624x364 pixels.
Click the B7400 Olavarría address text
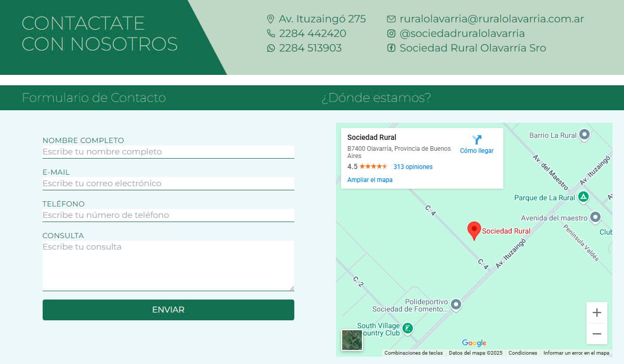(399, 152)
